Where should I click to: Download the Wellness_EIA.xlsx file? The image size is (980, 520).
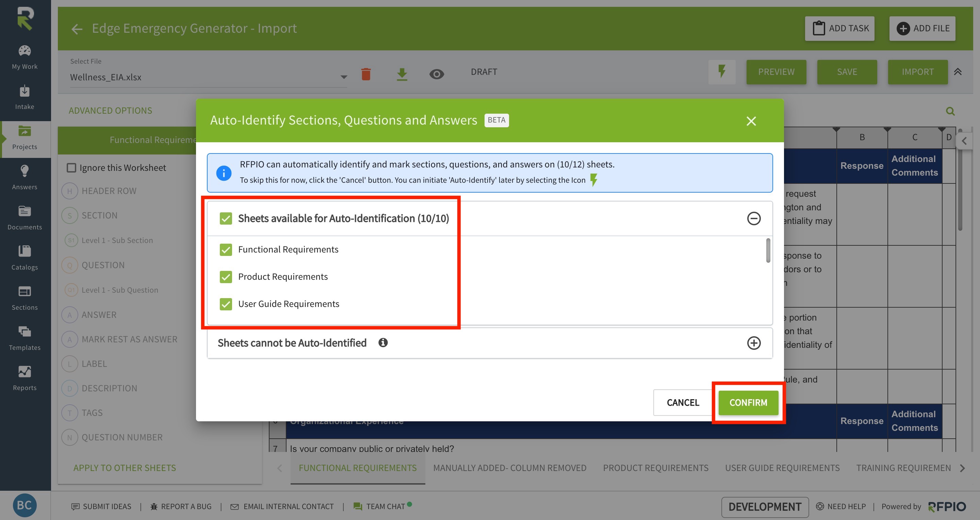pos(402,74)
